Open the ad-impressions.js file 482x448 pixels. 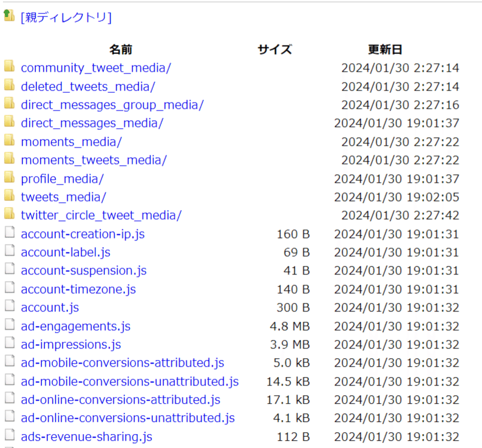(71, 344)
